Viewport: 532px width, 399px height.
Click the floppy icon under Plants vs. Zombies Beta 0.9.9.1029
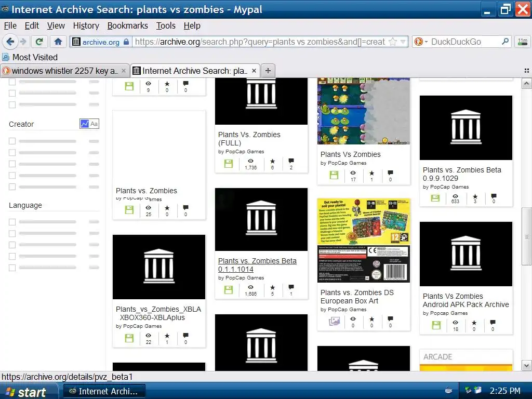click(435, 198)
